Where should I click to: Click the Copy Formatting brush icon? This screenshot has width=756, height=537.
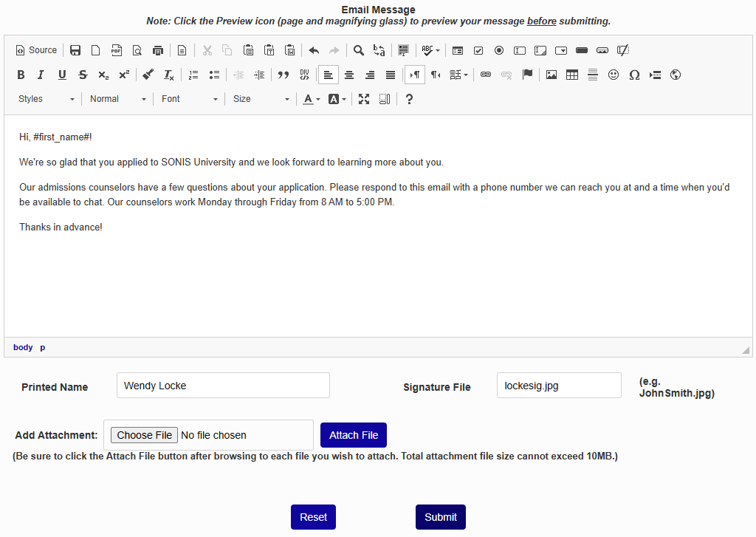[148, 75]
